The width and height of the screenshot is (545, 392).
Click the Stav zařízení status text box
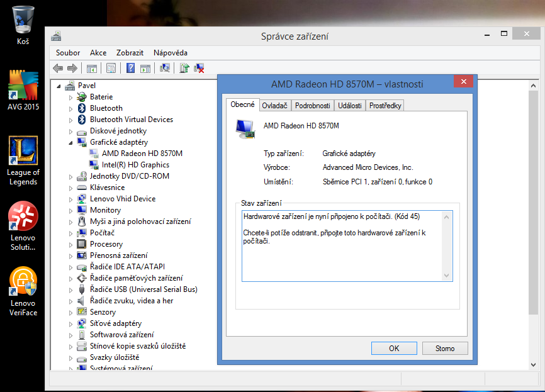pos(347,245)
